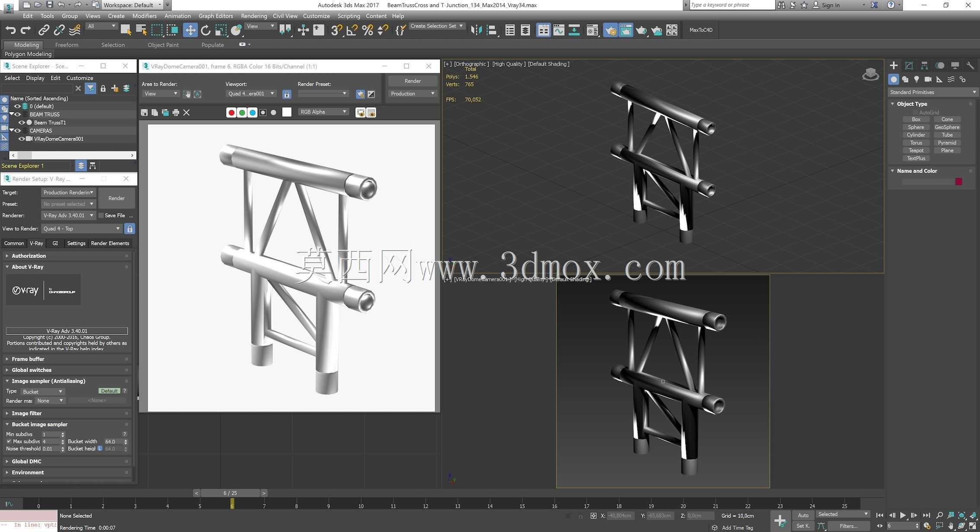This screenshot has width=980, height=532.
Task: Click the Undo arrow in main toolbar
Action: [x=10, y=30]
